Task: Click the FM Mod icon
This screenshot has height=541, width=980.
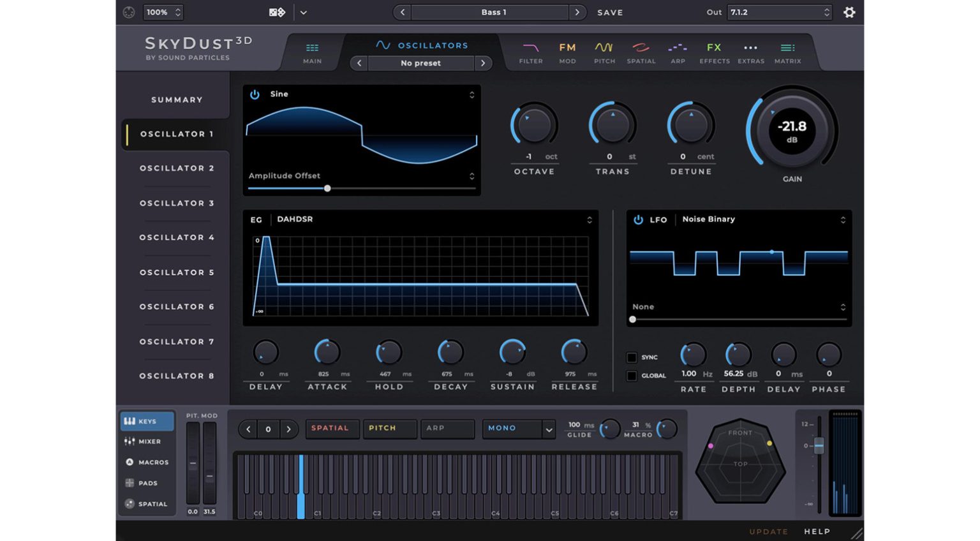Action: (x=567, y=51)
